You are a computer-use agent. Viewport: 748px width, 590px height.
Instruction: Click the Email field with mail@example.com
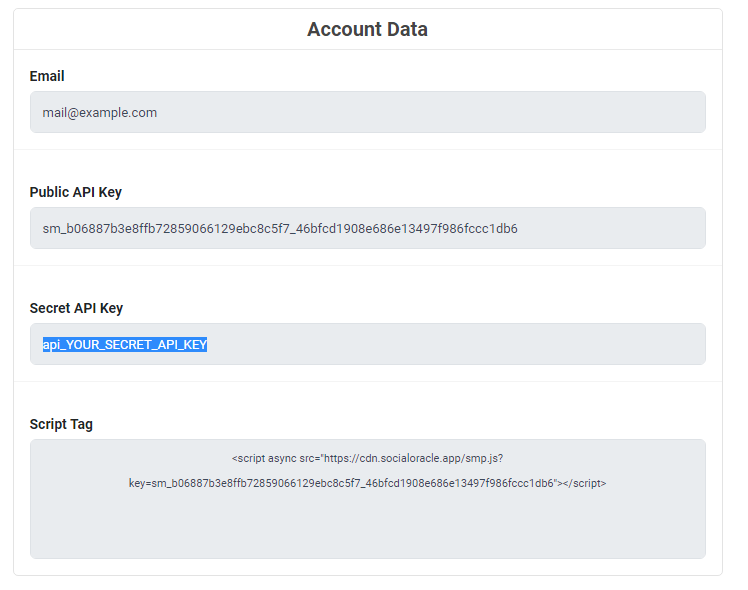(x=367, y=112)
